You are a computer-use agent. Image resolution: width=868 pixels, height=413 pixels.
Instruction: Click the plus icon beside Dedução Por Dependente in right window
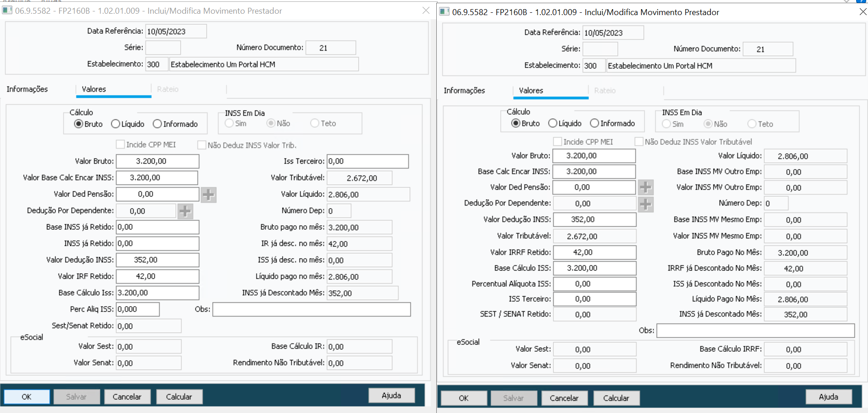coord(645,204)
